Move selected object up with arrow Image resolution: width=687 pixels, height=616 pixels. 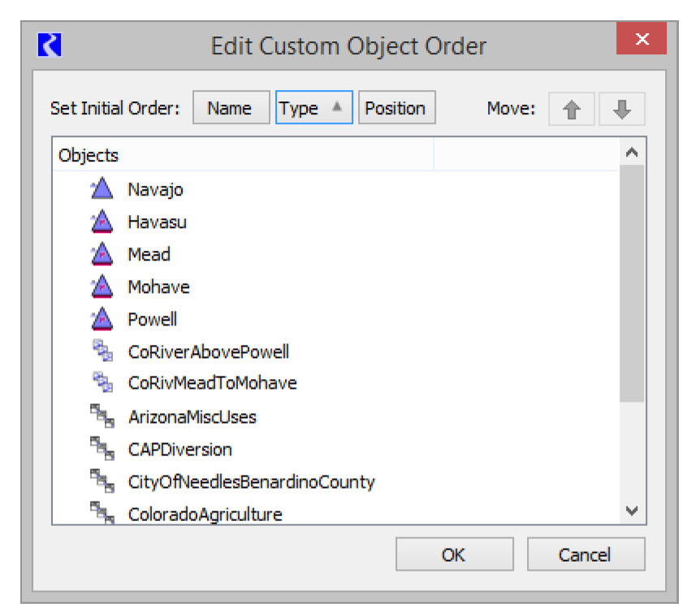[572, 110]
